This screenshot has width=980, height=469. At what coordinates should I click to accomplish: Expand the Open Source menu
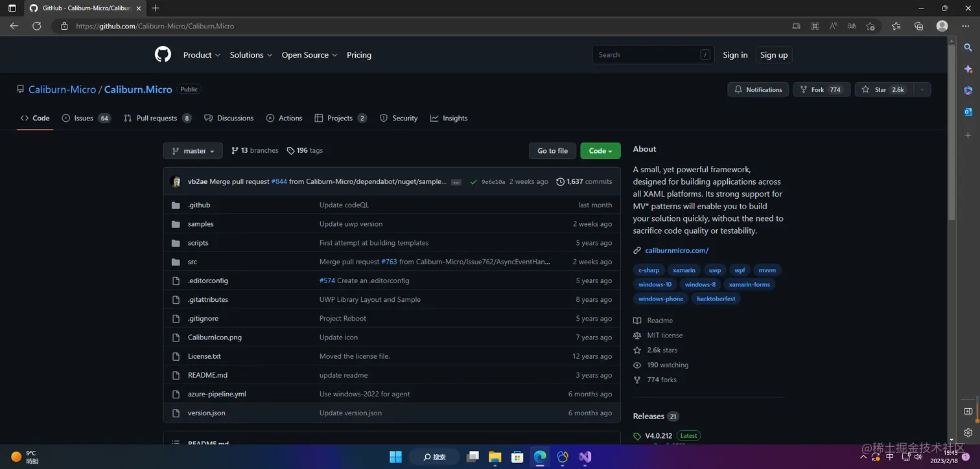[309, 55]
